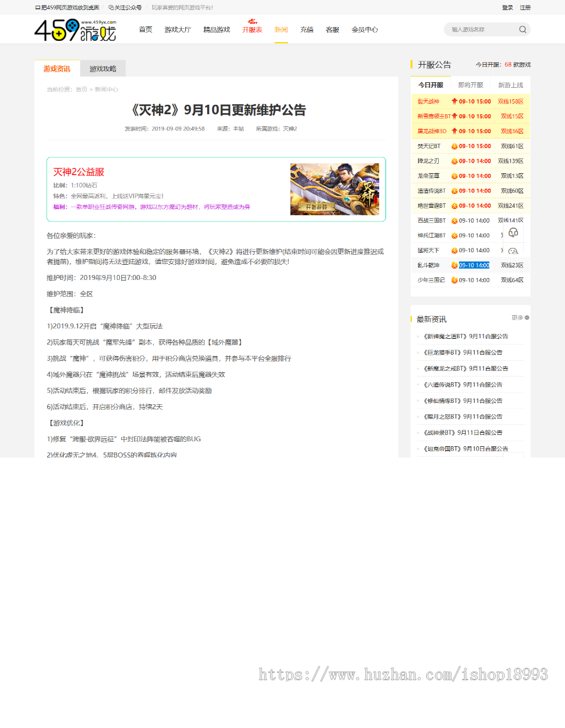Switch to the 游戏攻略 tab
This screenshot has height=728, width=565.
pyautogui.click(x=102, y=69)
